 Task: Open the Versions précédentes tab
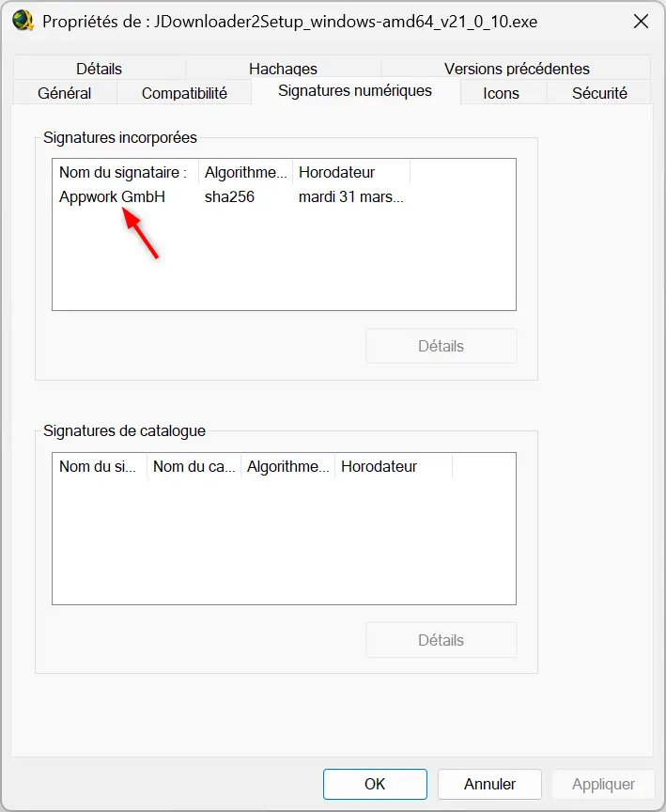pyautogui.click(x=516, y=69)
